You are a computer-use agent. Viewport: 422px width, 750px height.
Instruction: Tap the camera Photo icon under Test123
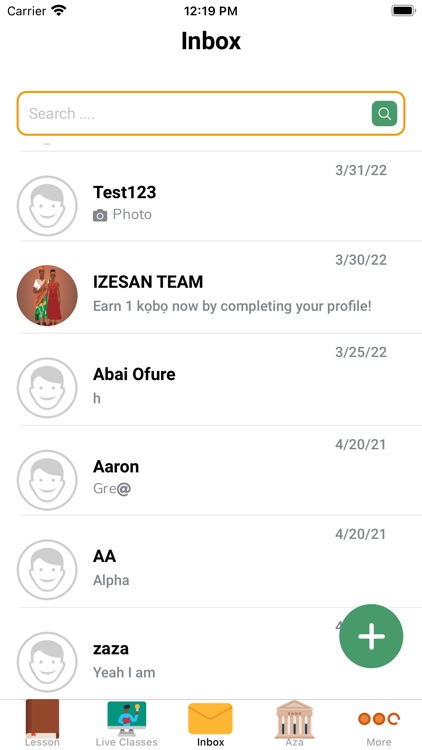tap(100, 216)
